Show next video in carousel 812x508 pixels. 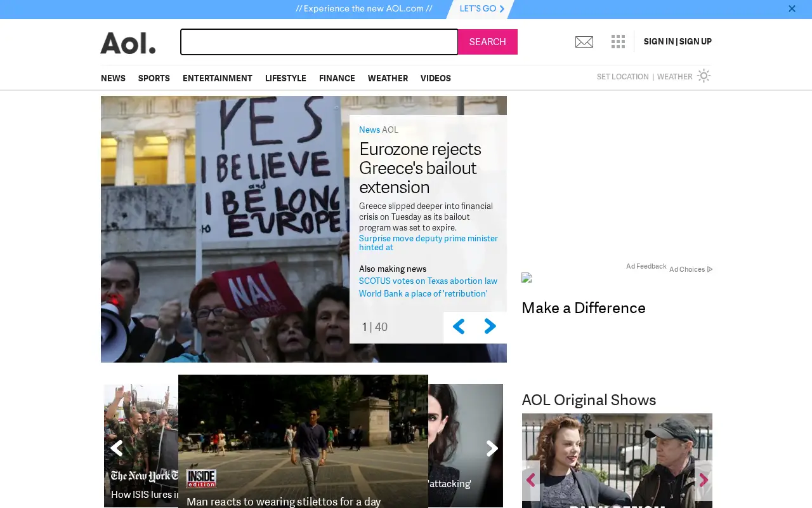tap(492, 448)
